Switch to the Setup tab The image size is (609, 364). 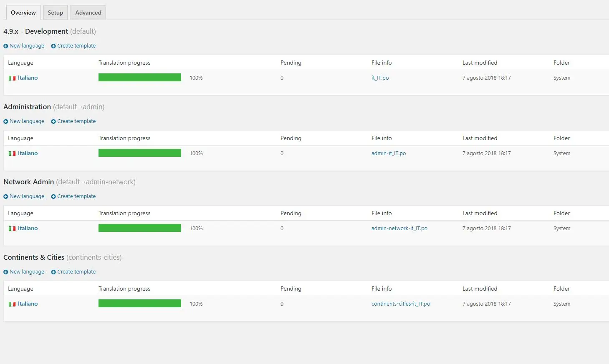click(55, 13)
